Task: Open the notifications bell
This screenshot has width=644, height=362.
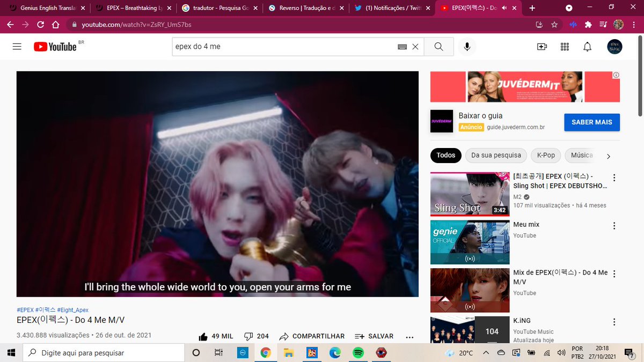Action: coord(588,47)
